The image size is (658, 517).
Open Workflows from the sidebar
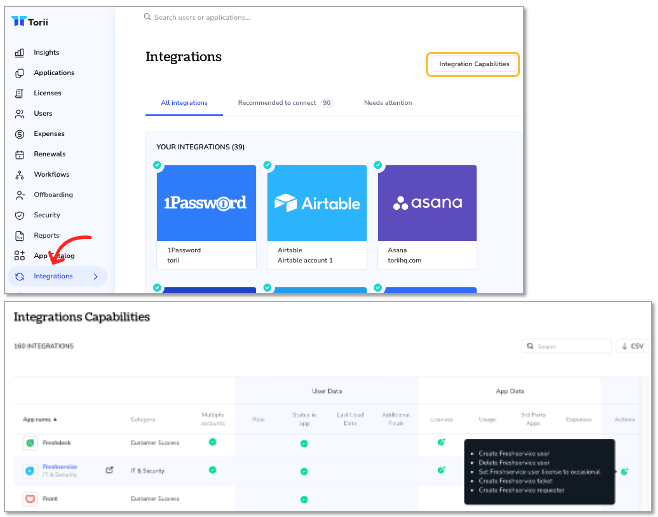click(x=51, y=174)
